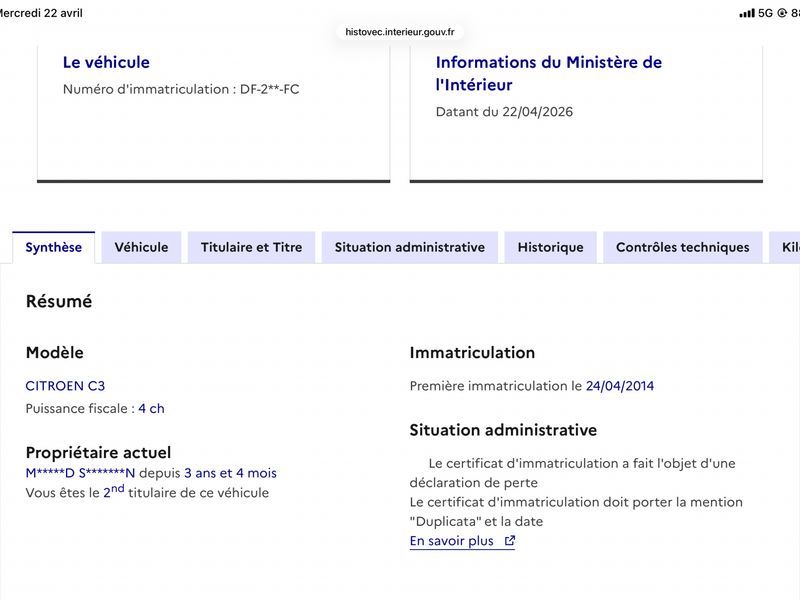The height and width of the screenshot is (600, 800).
Task: Click the 'déclaration de perte' notice text
Action: tap(473, 483)
